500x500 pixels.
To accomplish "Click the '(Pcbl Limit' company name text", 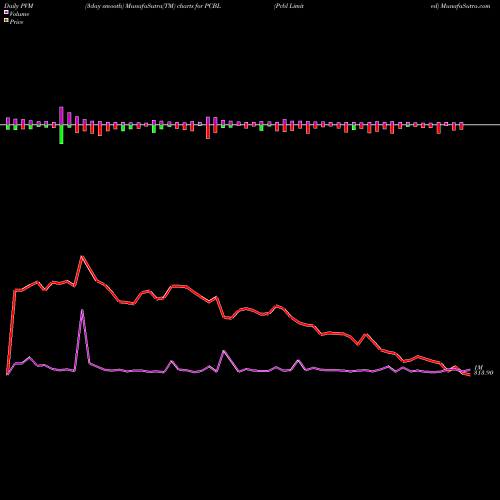I will pos(289,6).
